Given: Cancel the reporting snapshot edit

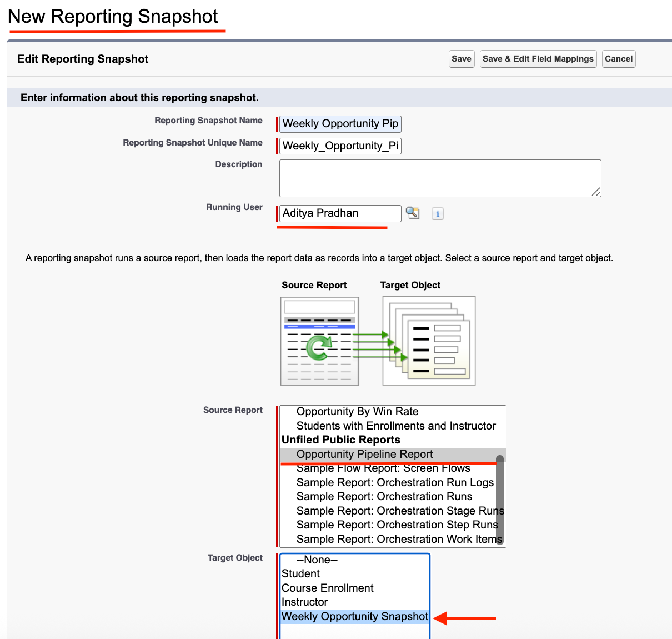Looking at the screenshot, I should (x=619, y=59).
